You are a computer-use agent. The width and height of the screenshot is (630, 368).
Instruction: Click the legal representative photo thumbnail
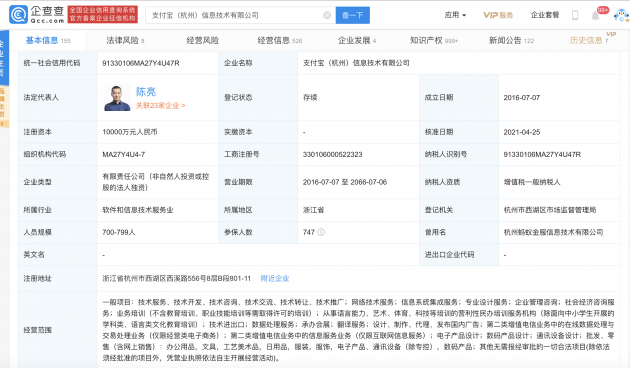[117, 97]
